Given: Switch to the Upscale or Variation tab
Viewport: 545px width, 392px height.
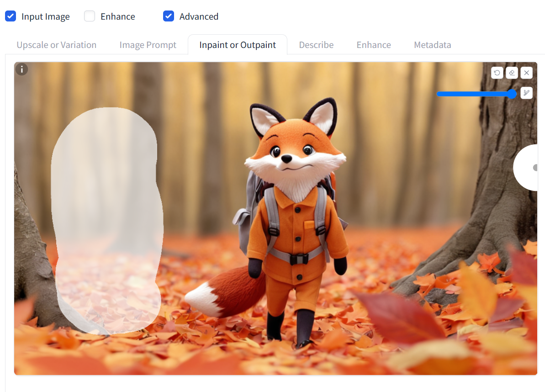Looking at the screenshot, I should 57,45.
